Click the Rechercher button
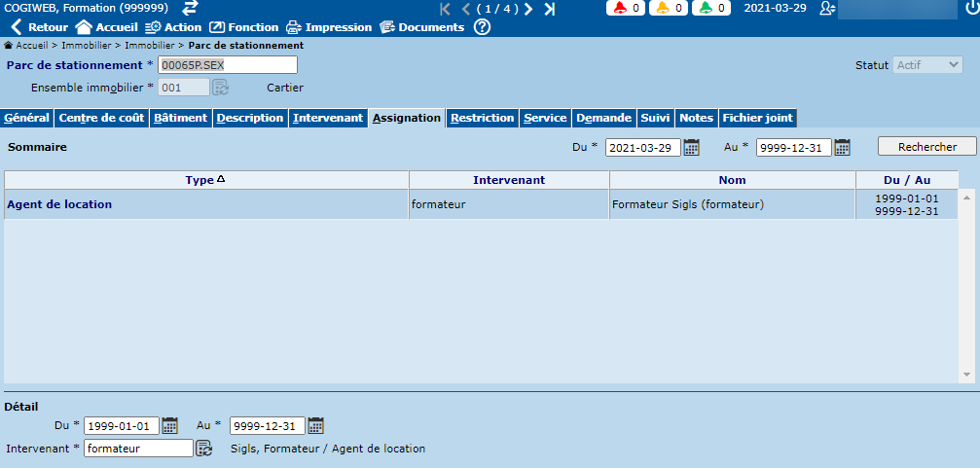This screenshot has width=980, height=468. (x=926, y=146)
